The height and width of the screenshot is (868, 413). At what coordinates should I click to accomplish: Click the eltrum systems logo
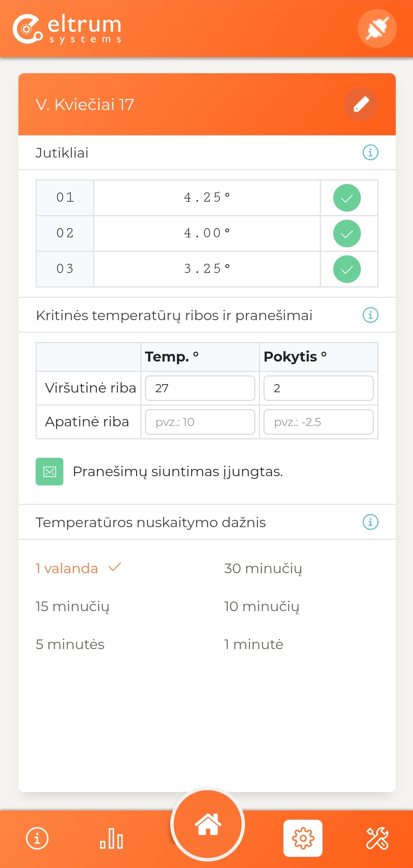67,29
